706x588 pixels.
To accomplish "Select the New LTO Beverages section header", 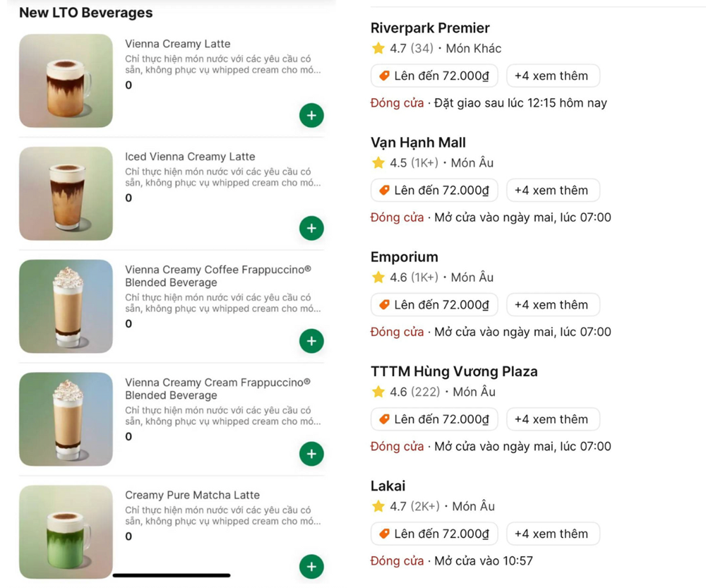I will pos(86,12).
